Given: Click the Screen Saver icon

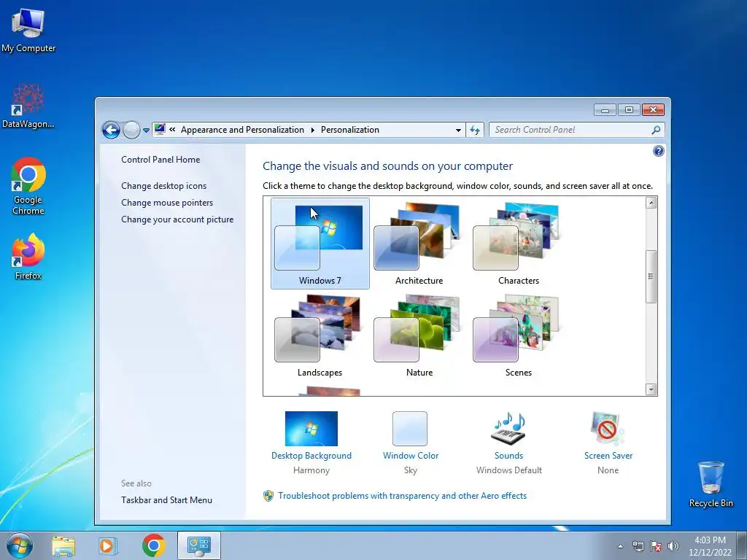Looking at the screenshot, I should tap(608, 429).
